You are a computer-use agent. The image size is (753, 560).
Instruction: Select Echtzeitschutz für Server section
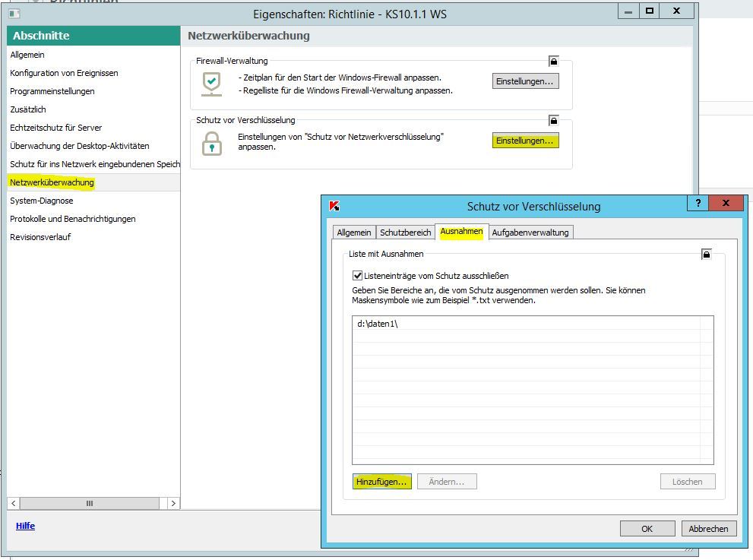[93, 128]
